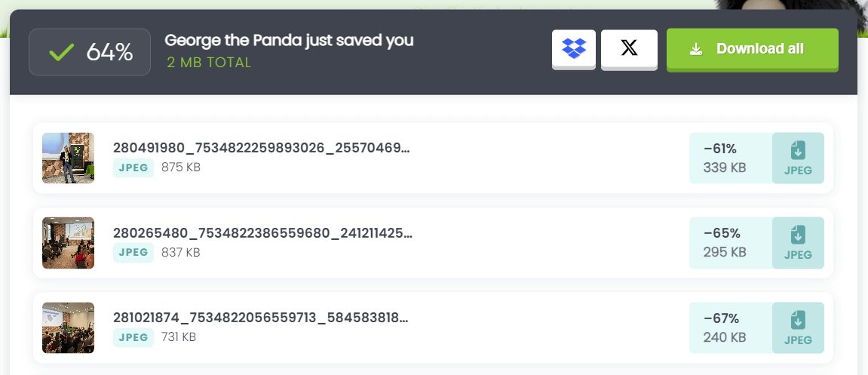Click the −65% savings label
The height and width of the screenshot is (375, 868).
722,233
